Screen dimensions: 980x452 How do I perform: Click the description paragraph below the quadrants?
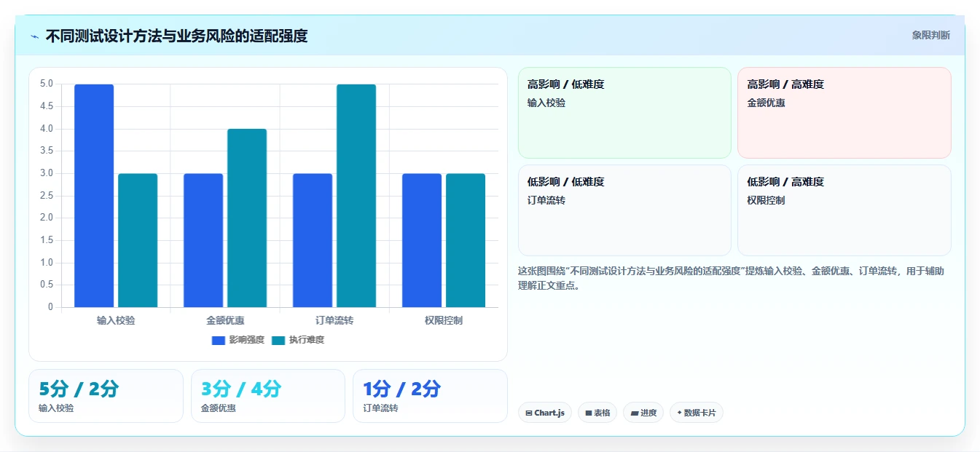point(731,278)
